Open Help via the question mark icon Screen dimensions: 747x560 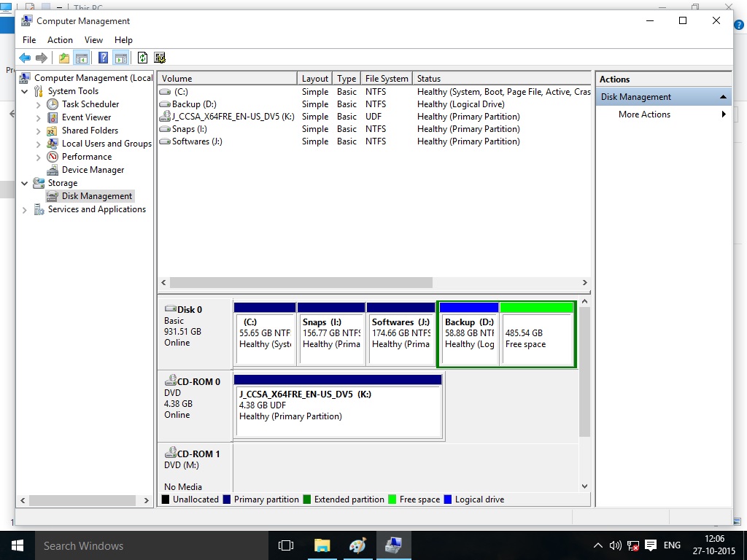[104, 58]
